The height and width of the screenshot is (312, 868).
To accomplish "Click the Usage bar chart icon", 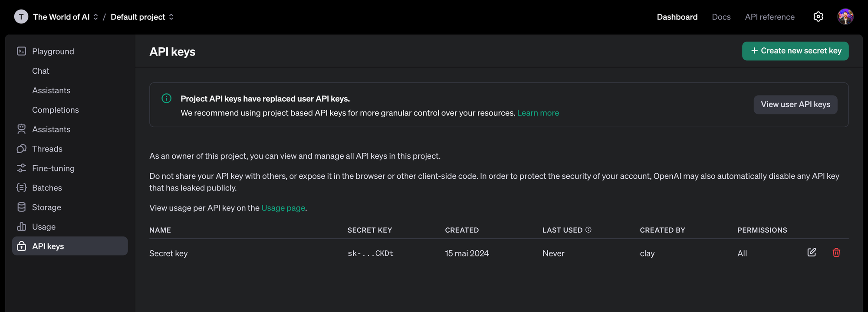I will click(x=21, y=227).
